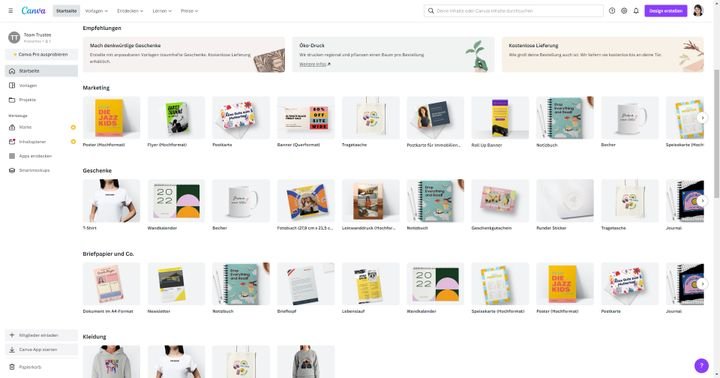
Task: Open Startseite in the sidebar
Action: tap(41, 71)
